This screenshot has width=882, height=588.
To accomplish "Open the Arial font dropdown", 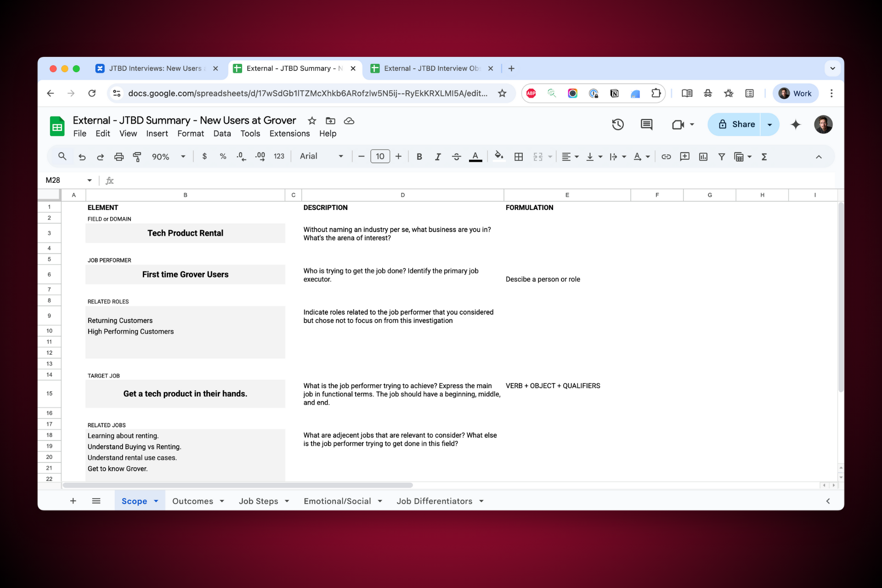I will (321, 156).
